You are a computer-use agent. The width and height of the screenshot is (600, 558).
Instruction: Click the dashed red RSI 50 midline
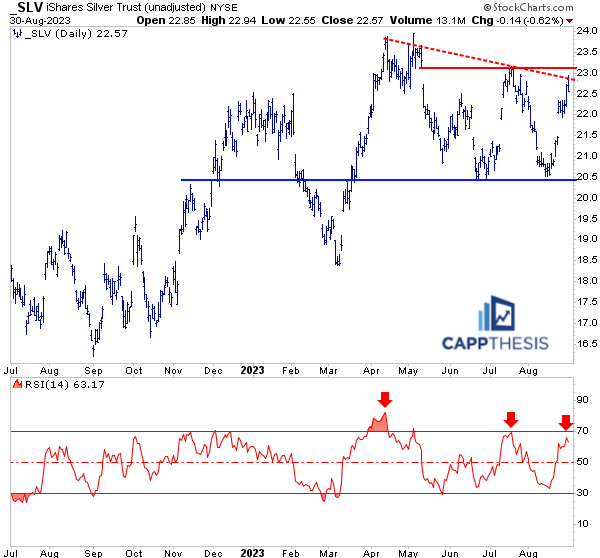click(200, 462)
